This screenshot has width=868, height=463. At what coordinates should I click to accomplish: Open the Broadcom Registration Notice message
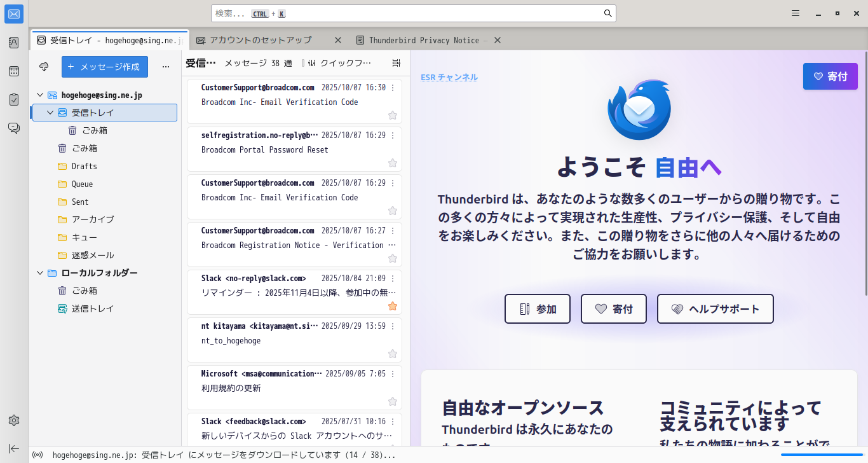coord(294,244)
